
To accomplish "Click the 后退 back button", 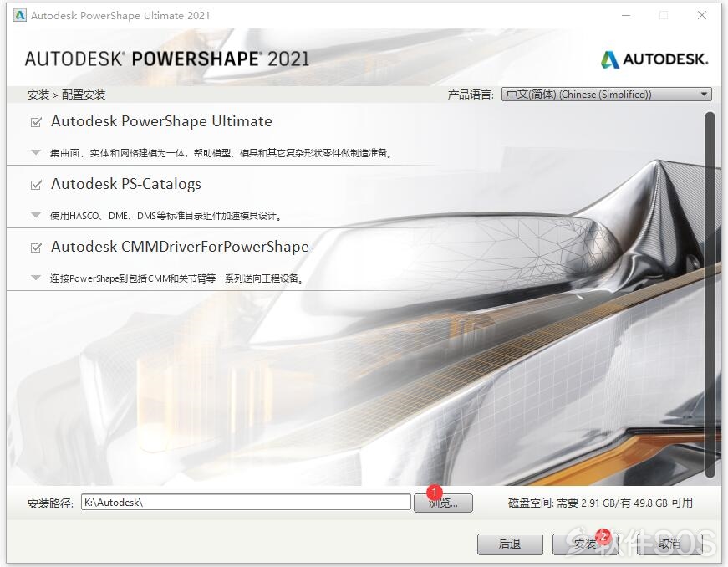I will [510, 544].
